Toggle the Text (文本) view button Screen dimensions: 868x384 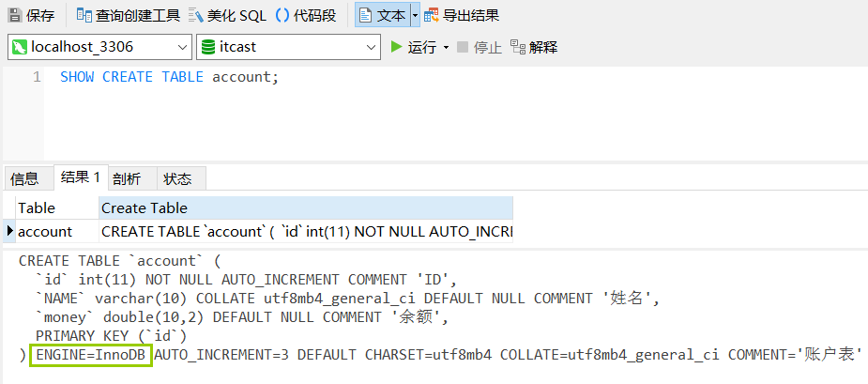point(383,15)
